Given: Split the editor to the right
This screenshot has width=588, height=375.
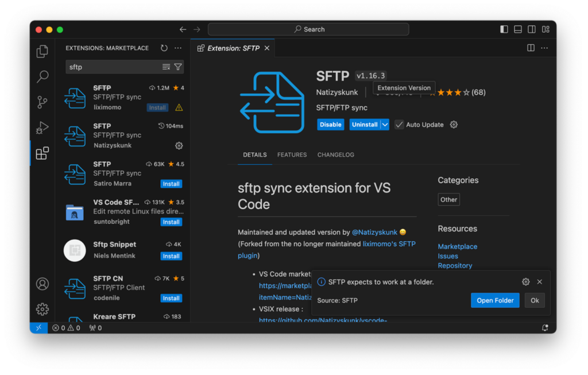Looking at the screenshot, I should (x=531, y=48).
